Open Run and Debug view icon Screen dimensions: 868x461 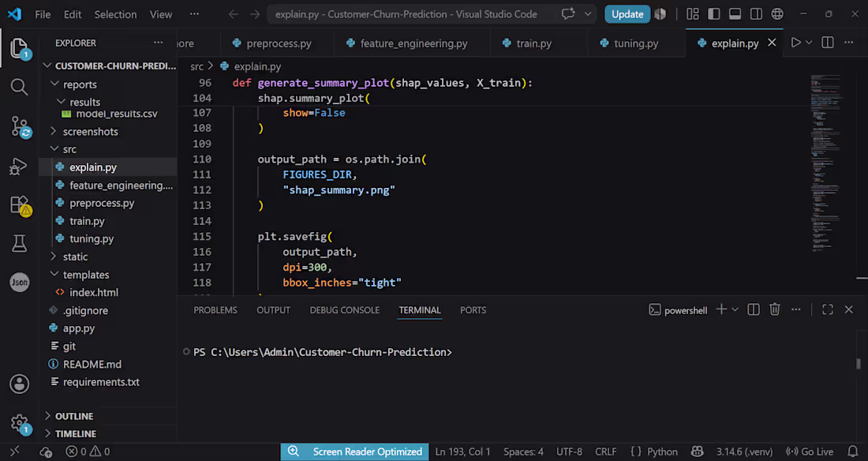(18, 167)
